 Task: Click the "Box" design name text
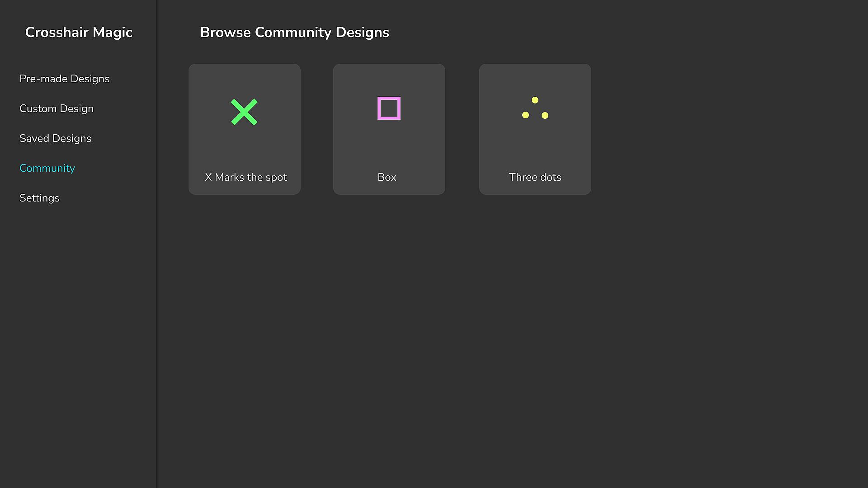pos(387,177)
